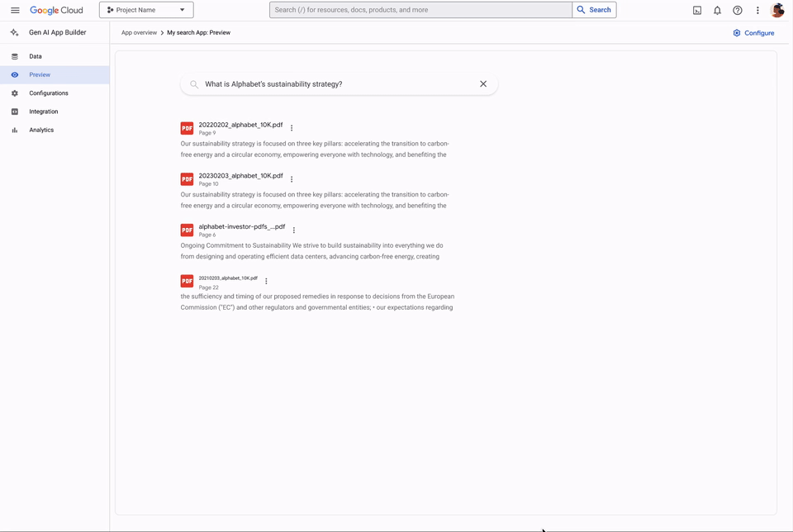
Task: Click the preview query search box
Action: coord(339,84)
